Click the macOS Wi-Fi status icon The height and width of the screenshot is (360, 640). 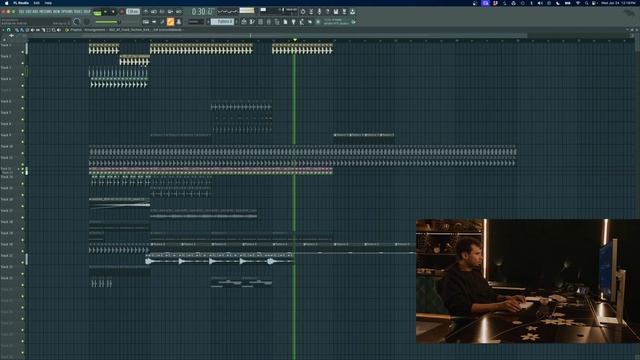(578, 3)
